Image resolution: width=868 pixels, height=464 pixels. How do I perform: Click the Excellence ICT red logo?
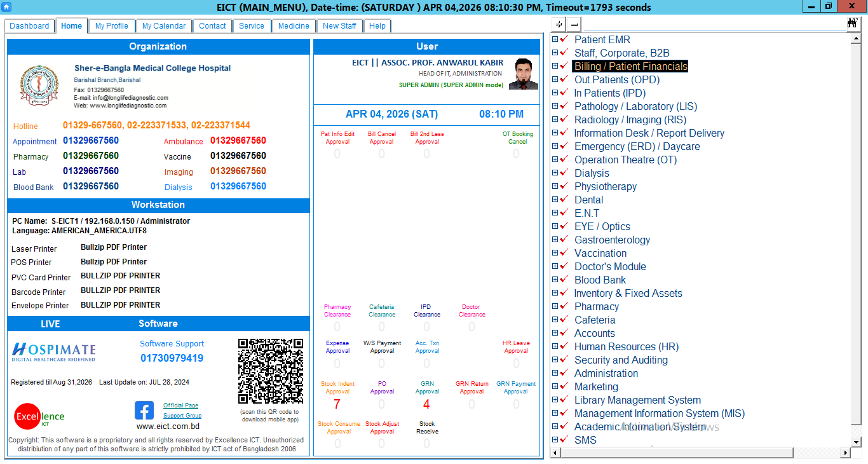(32, 417)
